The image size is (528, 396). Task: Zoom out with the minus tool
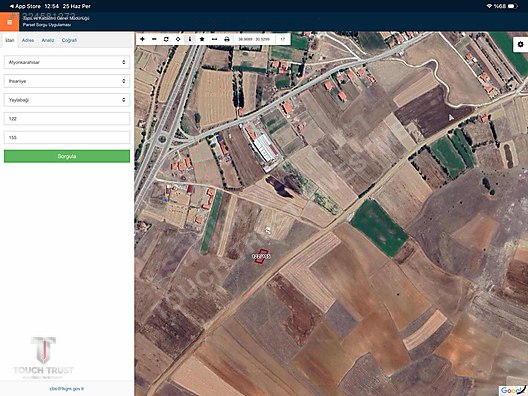click(154, 39)
